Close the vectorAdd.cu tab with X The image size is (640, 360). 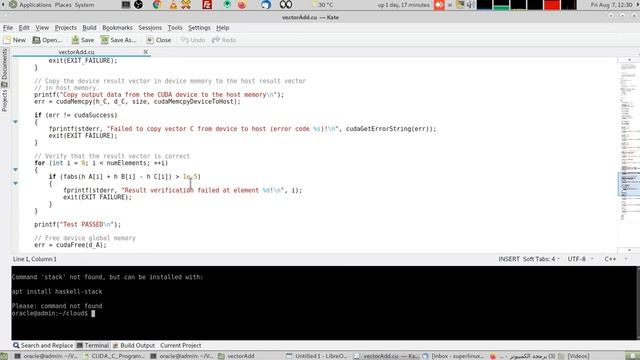point(146,52)
